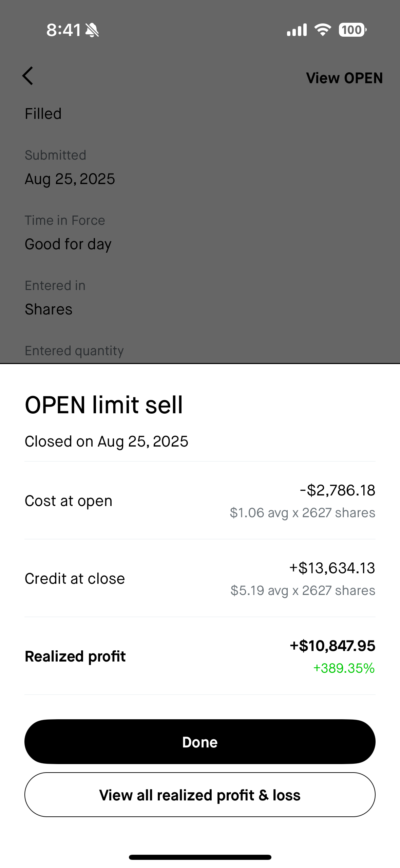Tap the Closed on Aug 25, 2025 text

(107, 441)
